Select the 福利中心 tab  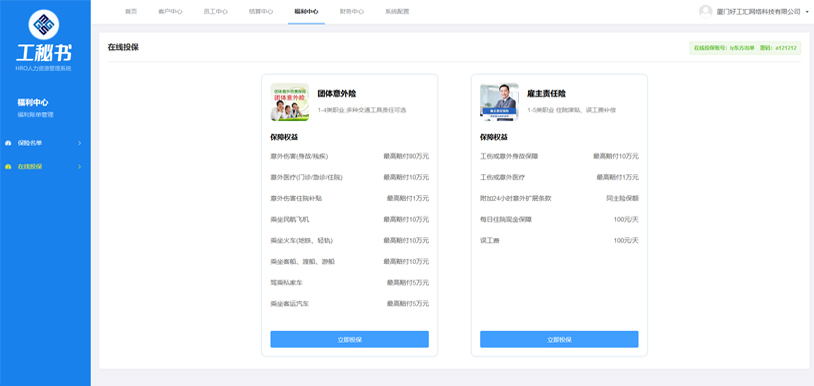click(306, 11)
